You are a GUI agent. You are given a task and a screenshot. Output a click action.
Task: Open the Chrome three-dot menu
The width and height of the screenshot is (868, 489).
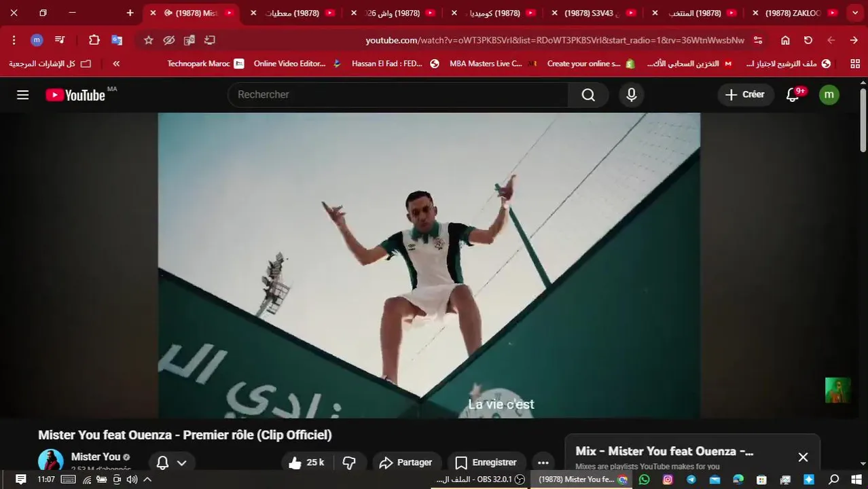point(14,40)
